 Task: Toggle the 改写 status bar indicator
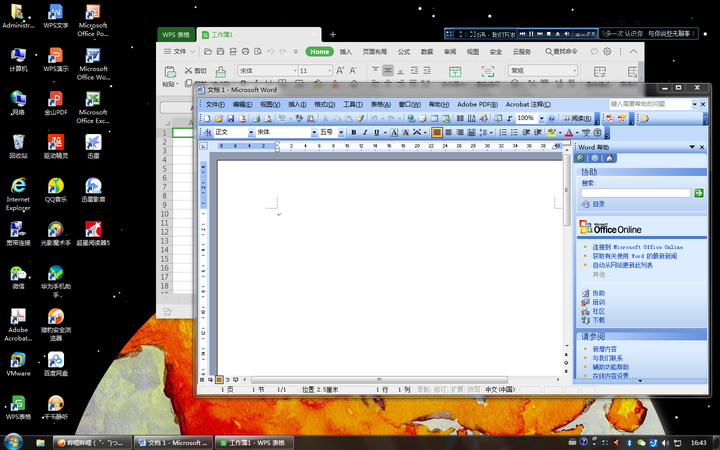point(473,390)
